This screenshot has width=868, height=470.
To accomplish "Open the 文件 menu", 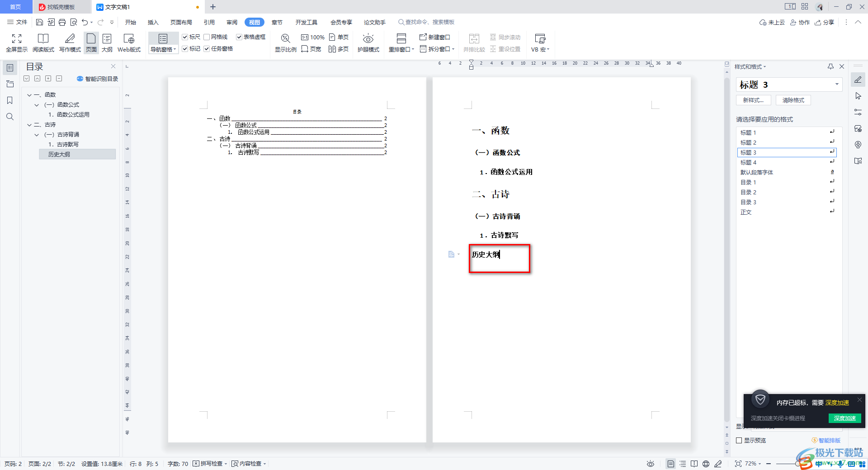I will pyautogui.click(x=17, y=22).
